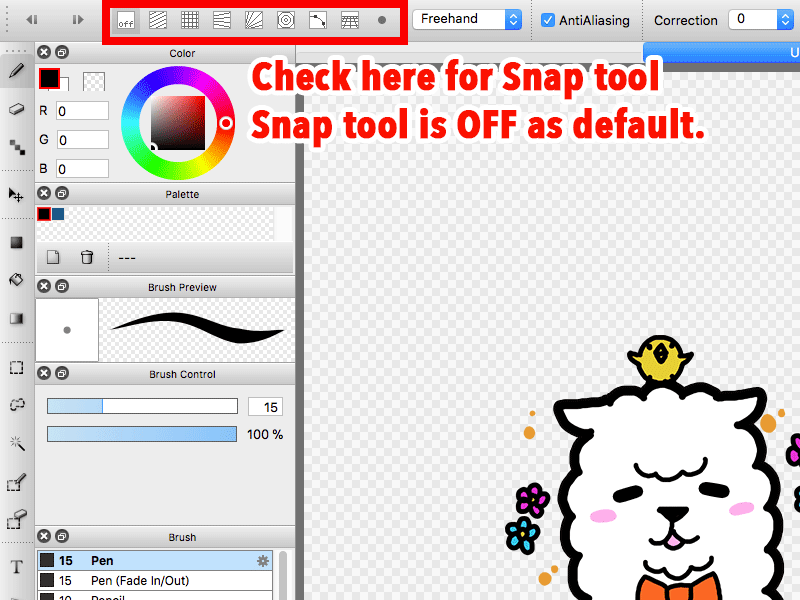The image size is (800, 600).
Task: Add a new palette color
Action: pos(54,257)
